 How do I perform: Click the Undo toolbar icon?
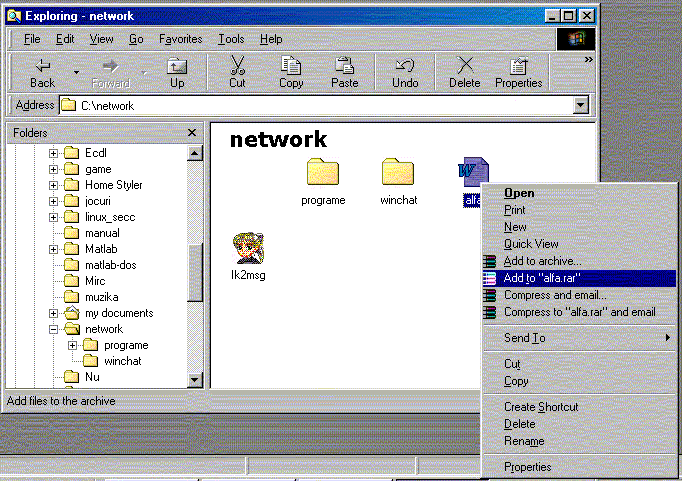click(405, 66)
